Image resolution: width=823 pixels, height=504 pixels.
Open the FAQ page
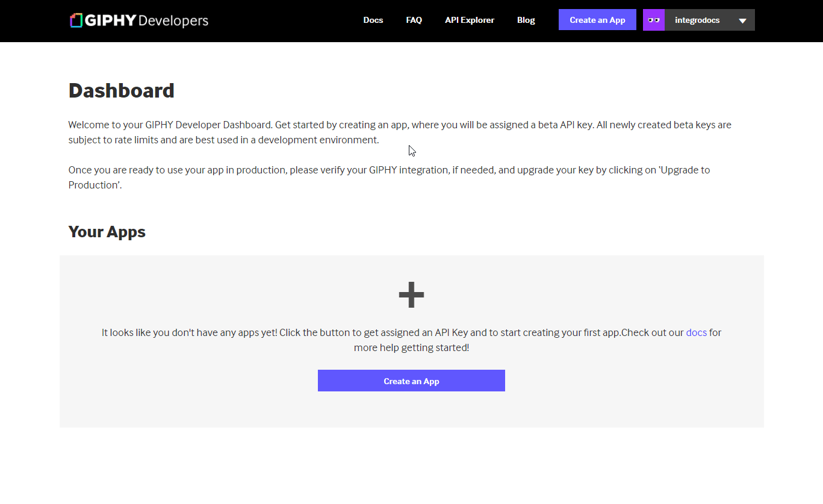pos(414,20)
